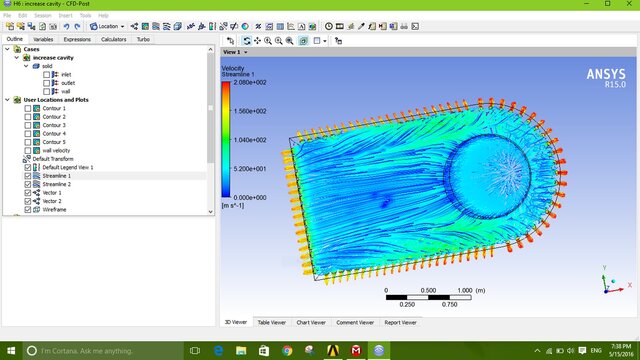Open the Report Viewer tab
Screen dimensions: 640x360
tap(400, 322)
